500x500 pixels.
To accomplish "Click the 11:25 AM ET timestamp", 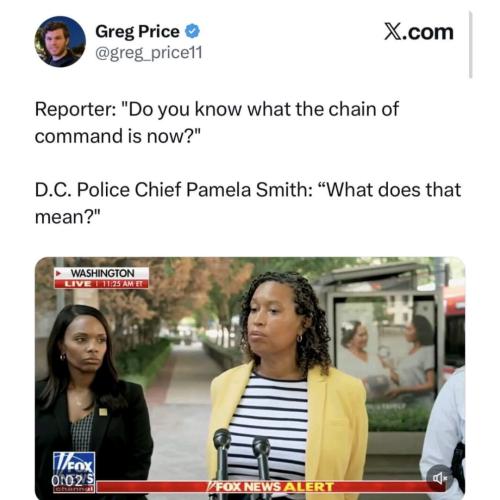I will pos(121,284).
